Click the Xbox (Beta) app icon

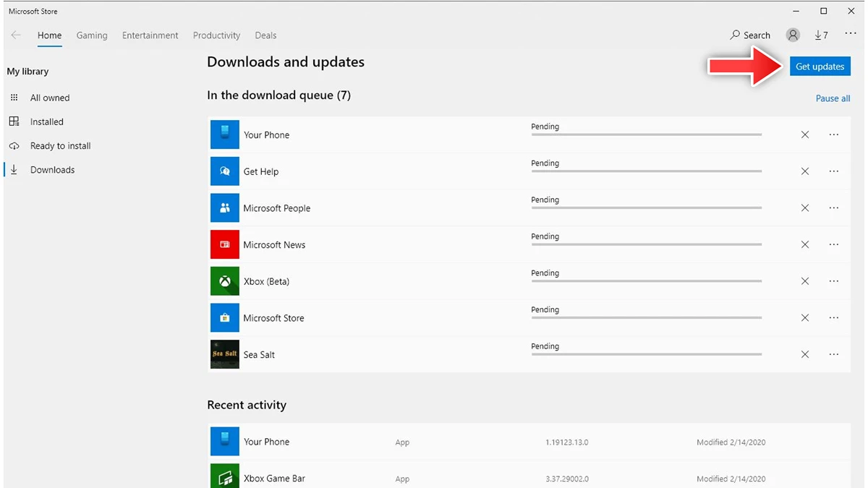224,281
